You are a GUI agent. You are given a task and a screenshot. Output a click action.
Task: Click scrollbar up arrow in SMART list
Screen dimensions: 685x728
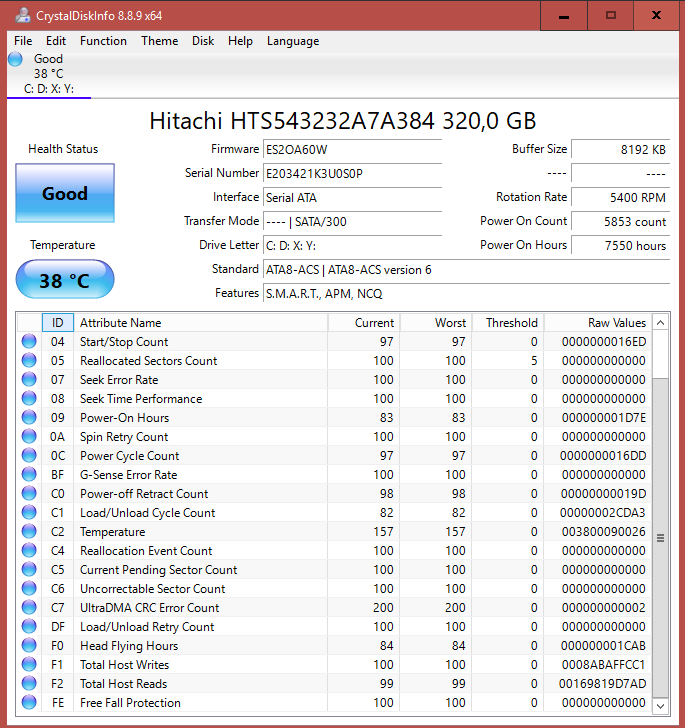click(660, 323)
